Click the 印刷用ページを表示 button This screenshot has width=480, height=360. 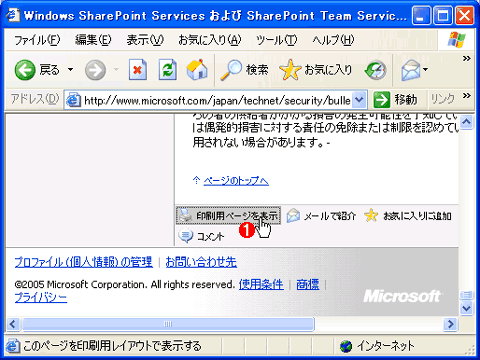[228, 216]
